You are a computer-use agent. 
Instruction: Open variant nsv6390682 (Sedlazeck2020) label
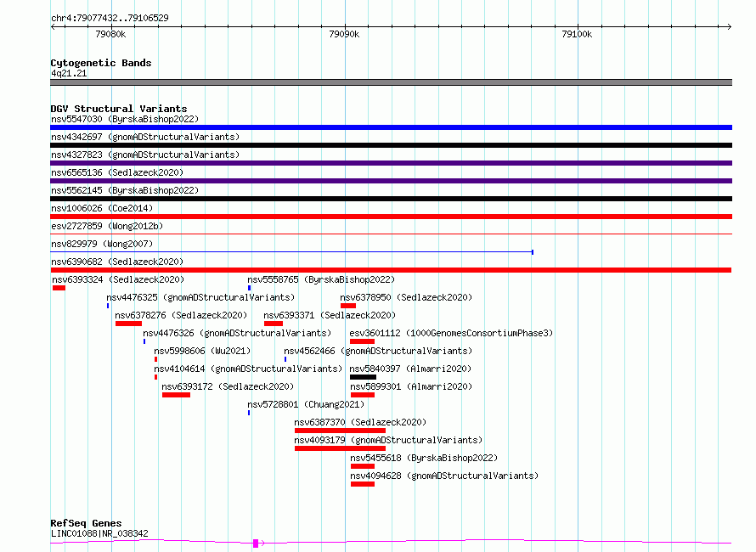pos(117,262)
